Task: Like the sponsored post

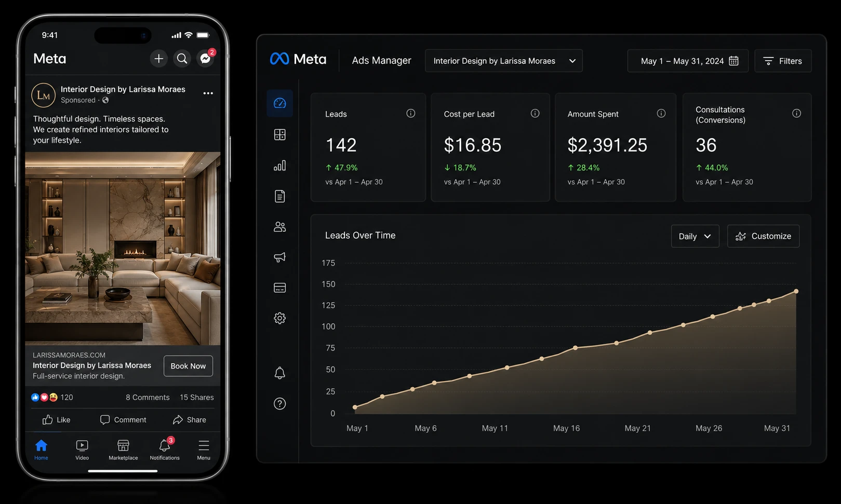Action: pyautogui.click(x=56, y=419)
